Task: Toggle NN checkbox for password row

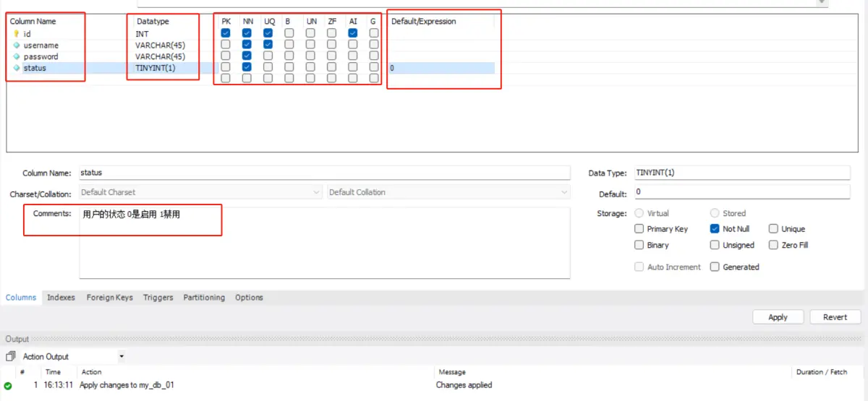Action: click(247, 56)
